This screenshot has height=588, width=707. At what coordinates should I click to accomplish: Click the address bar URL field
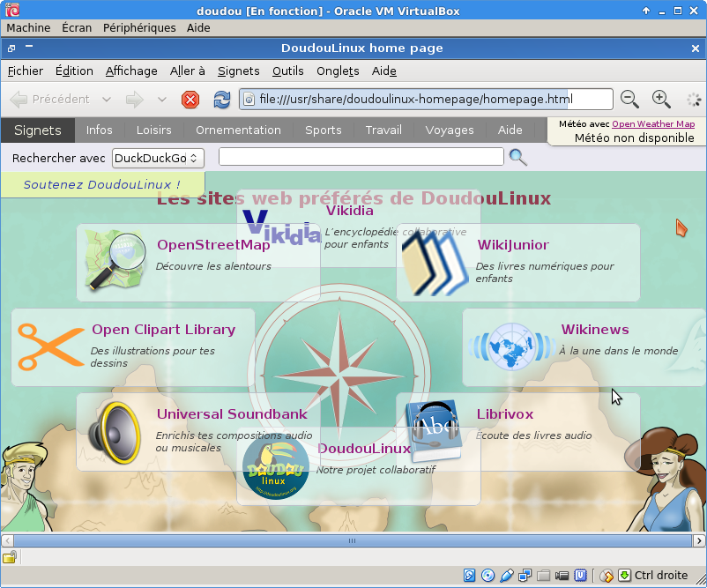(426, 100)
